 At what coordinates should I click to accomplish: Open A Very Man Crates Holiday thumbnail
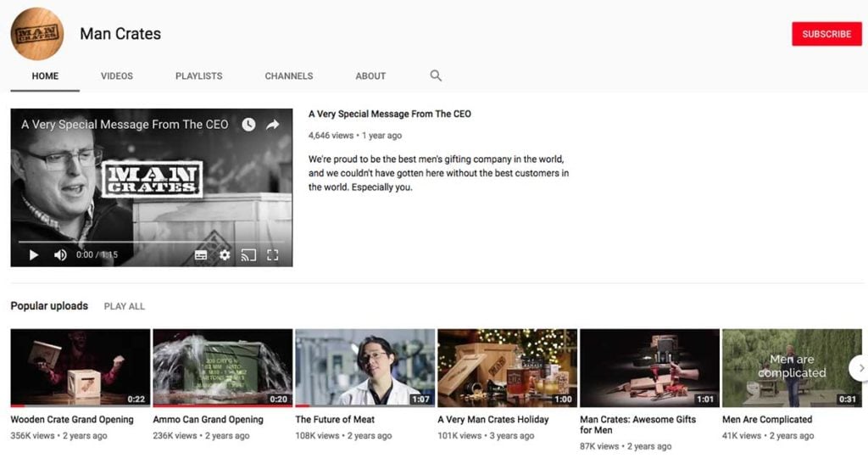coord(507,368)
